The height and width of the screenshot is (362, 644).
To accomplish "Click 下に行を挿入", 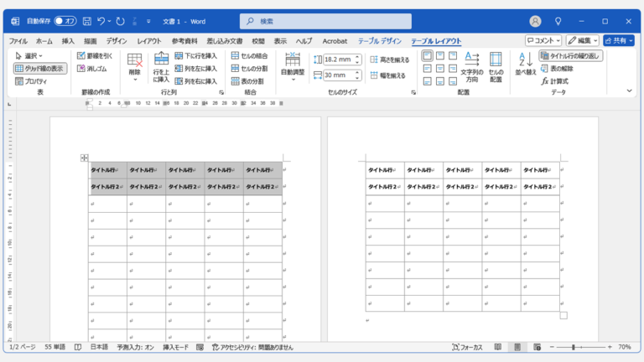I will (196, 56).
